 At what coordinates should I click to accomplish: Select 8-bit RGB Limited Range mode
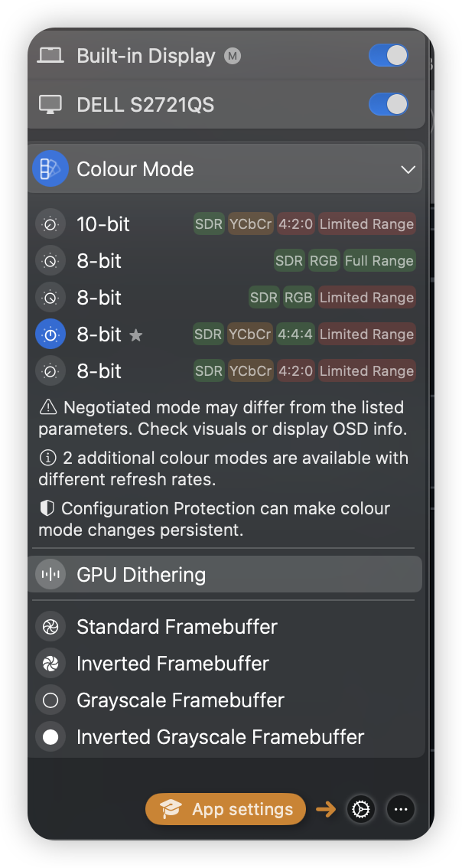tap(226, 297)
